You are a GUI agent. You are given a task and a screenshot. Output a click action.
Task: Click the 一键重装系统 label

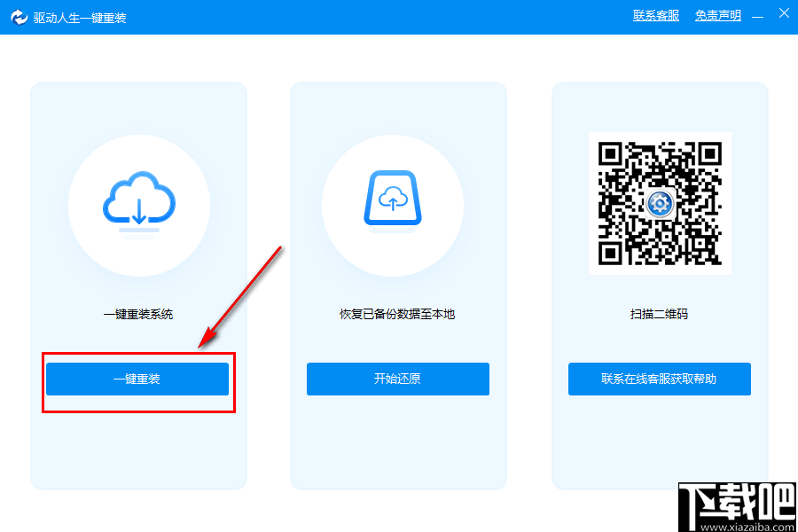click(x=138, y=314)
